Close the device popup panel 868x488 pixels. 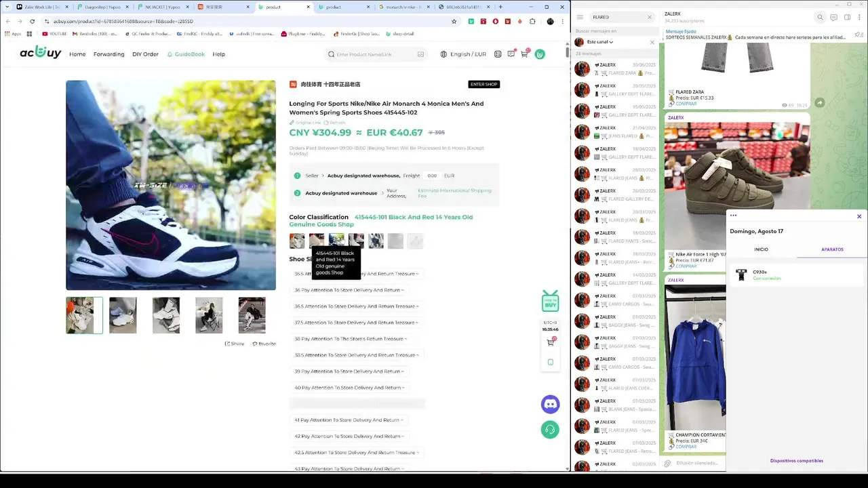click(859, 216)
